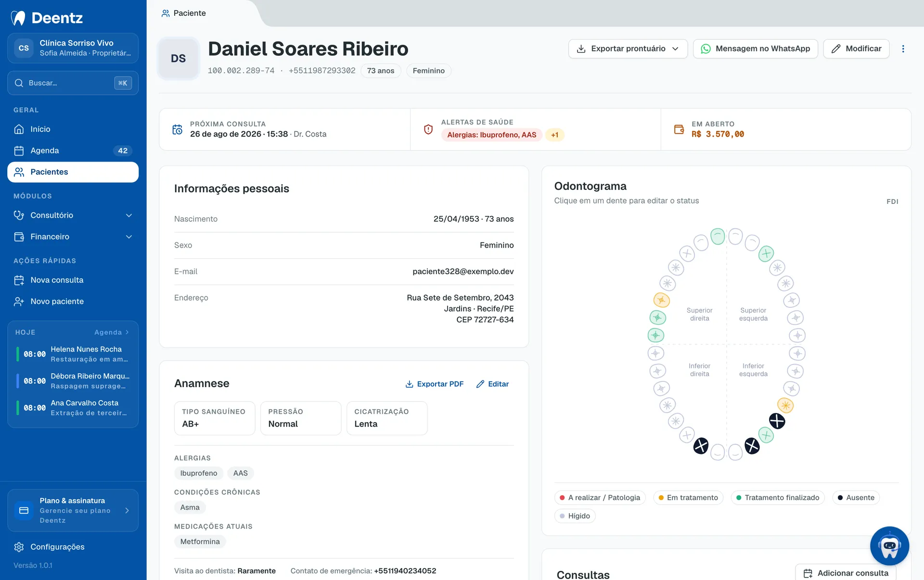Click the Em aberto wallet icon
This screenshot has height=580, width=924.
(x=679, y=129)
